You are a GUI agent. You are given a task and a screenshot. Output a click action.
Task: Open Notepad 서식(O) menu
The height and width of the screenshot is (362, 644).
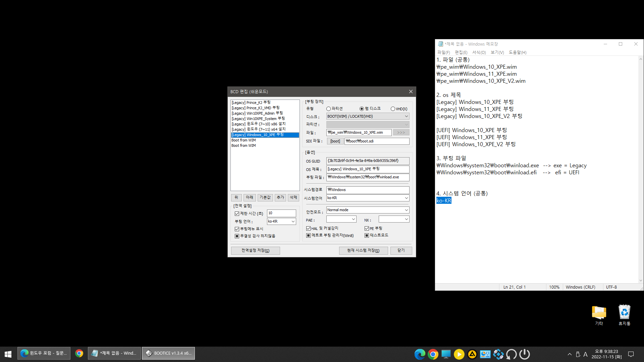pyautogui.click(x=479, y=52)
